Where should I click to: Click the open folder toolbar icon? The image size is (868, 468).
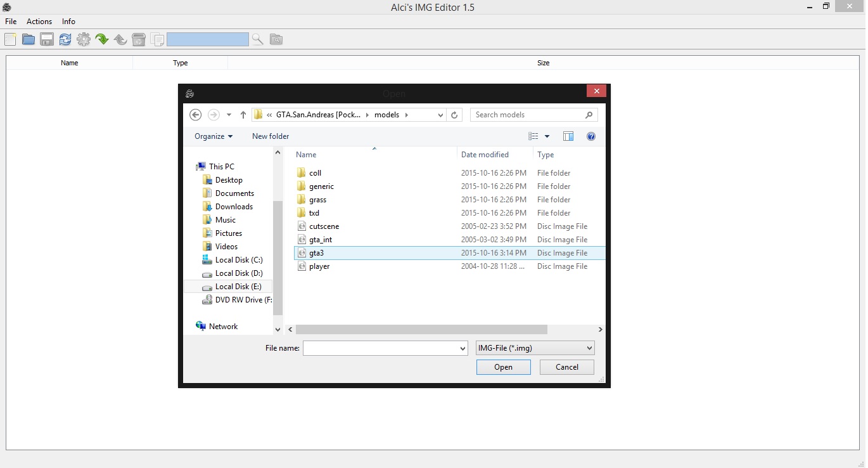click(29, 39)
